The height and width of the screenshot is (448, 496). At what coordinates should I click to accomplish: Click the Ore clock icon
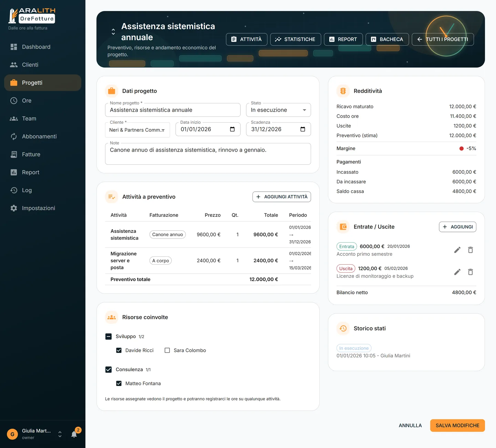14,101
